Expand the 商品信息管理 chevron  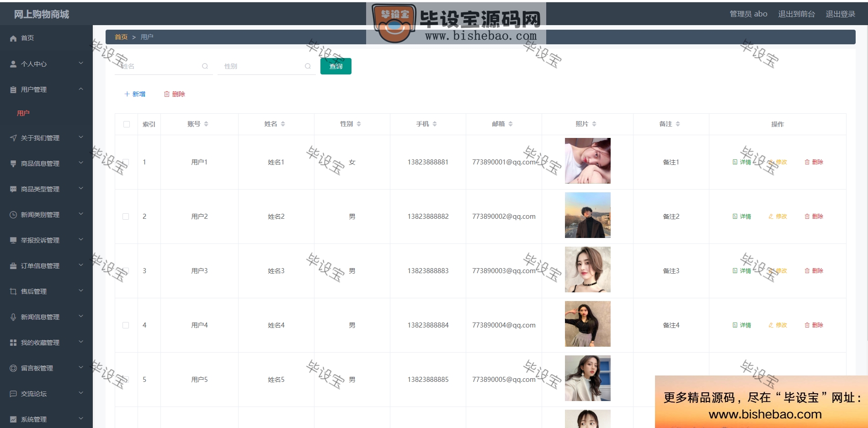(81, 163)
